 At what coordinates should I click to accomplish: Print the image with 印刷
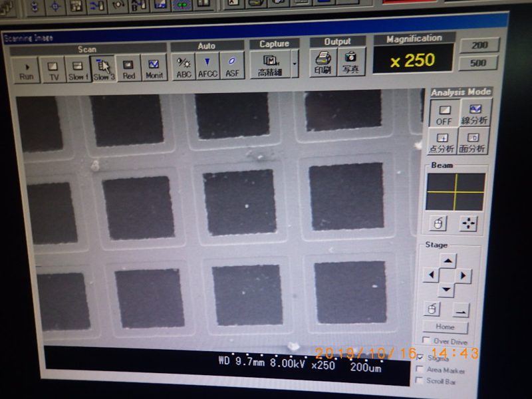(323, 63)
